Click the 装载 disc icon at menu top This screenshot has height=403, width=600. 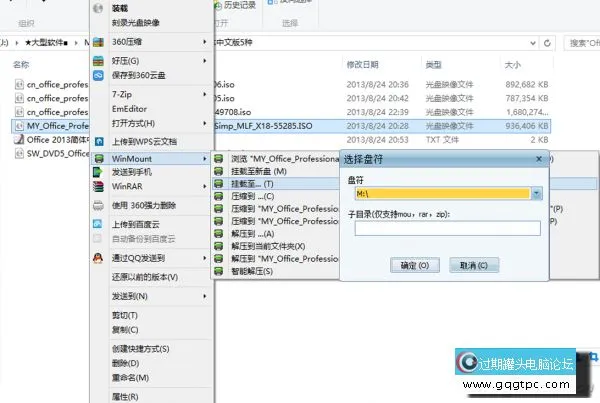point(98,8)
